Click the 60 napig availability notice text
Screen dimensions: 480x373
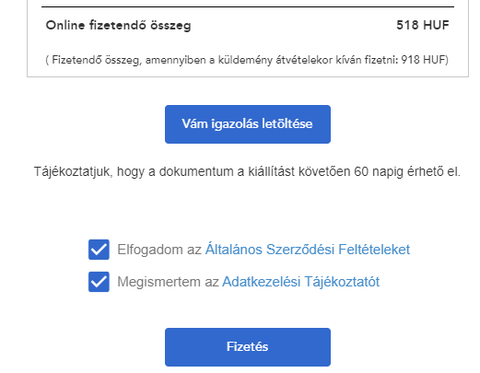pyautogui.click(x=247, y=172)
